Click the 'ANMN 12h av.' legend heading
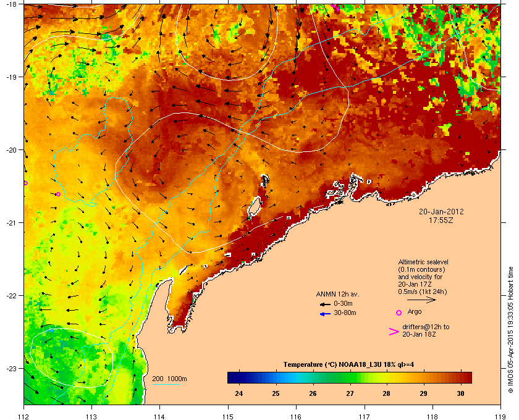 pyautogui.click(x=337, y=294)
